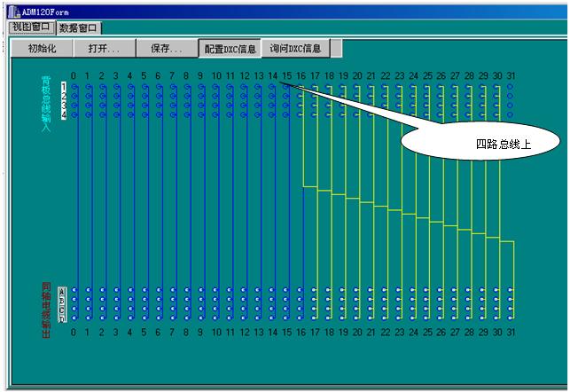Pick the top input node in column 31
570x392 pixels.
tap(511, 88)
